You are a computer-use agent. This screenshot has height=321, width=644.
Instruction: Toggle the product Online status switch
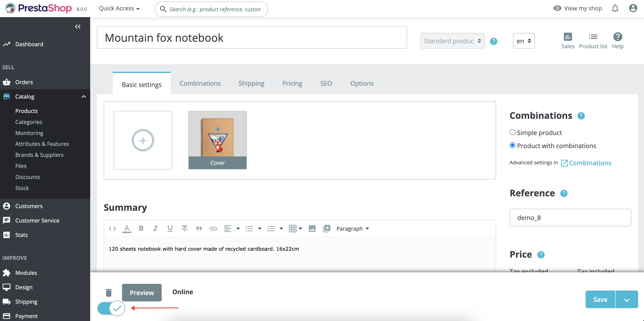111,308
